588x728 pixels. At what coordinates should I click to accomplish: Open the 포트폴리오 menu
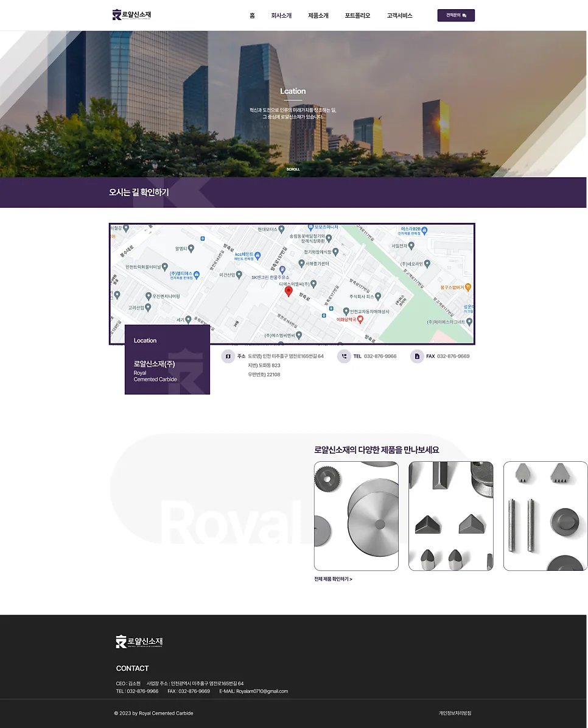357,15
